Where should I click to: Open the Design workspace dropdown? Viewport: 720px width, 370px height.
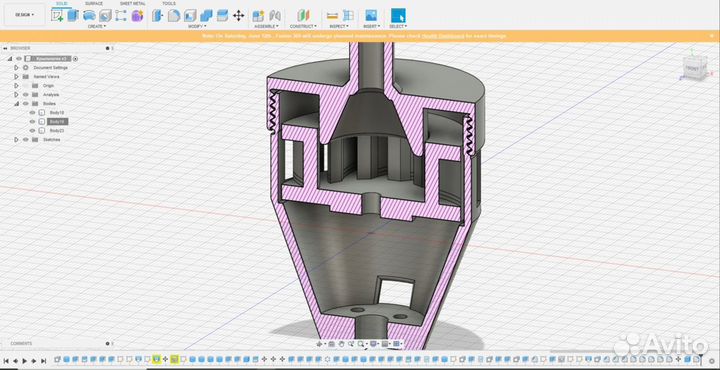pyautogui.click(x=24, y=15)
